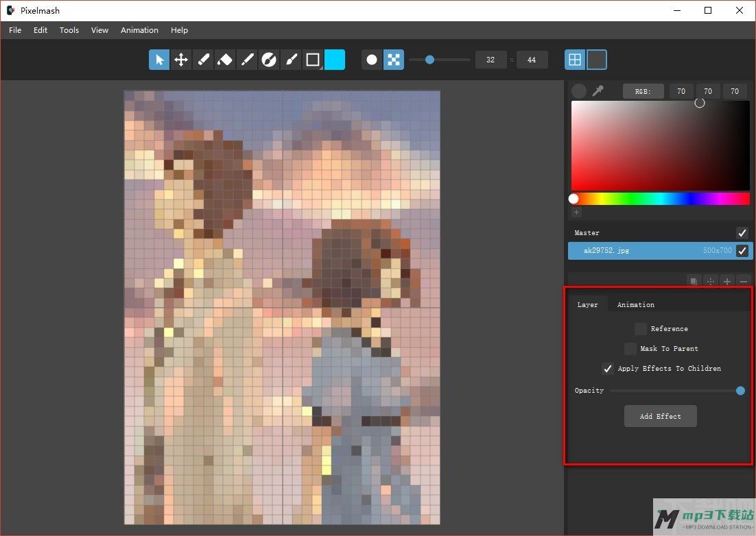Screen dimensions: 756x536
Task: Click the brush size slider handle
Action: (429, 60)
